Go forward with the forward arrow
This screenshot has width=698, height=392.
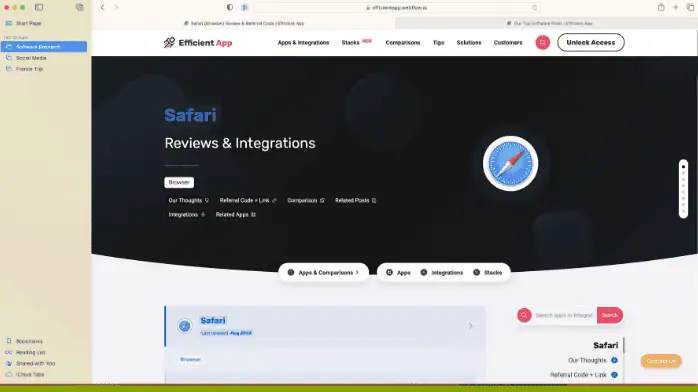click(x=116, y=7)
